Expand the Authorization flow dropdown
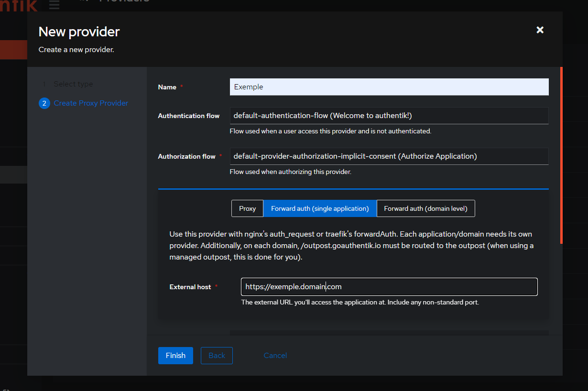The height and width of the screenshot is (391, 588). tap(389, 156)
